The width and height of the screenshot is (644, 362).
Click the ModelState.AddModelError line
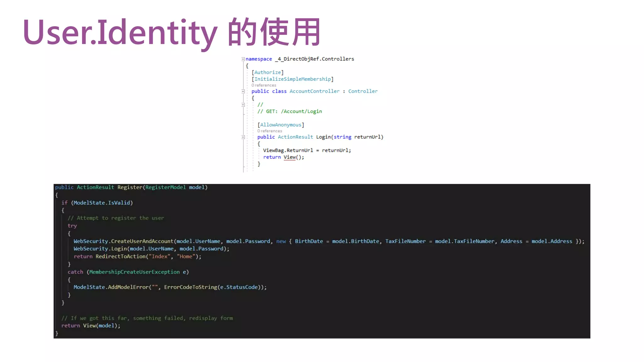point(170,287)
